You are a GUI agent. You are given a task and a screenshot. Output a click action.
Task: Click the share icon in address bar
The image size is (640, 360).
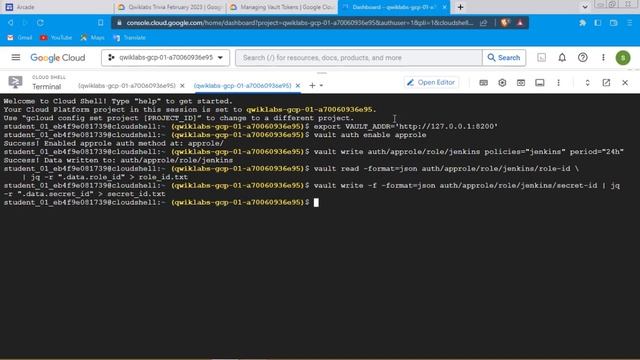(484, 23)
